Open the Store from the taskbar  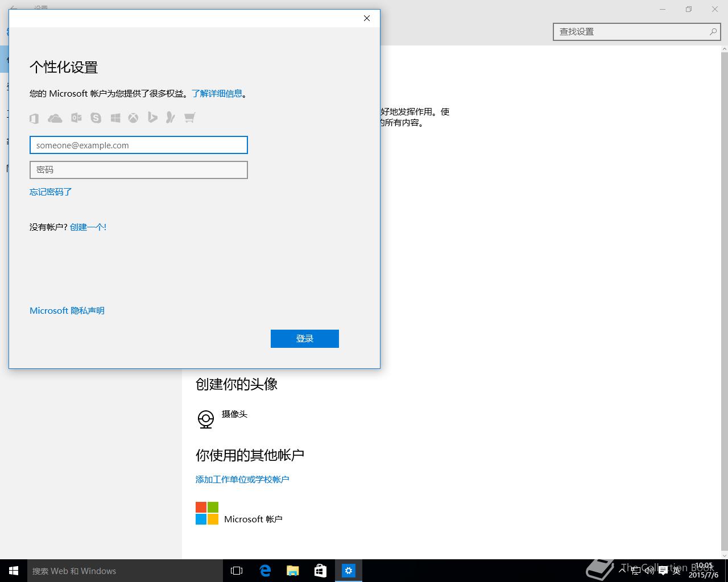click(x=321, y=571)
